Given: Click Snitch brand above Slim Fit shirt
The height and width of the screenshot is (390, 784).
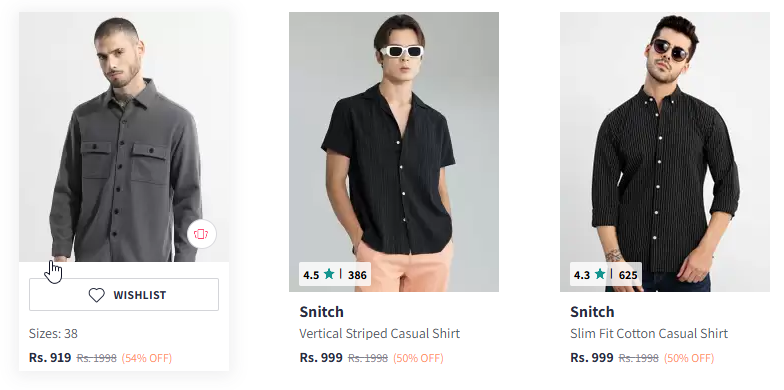Looking at the screenshot, I should tap(592, 312).
